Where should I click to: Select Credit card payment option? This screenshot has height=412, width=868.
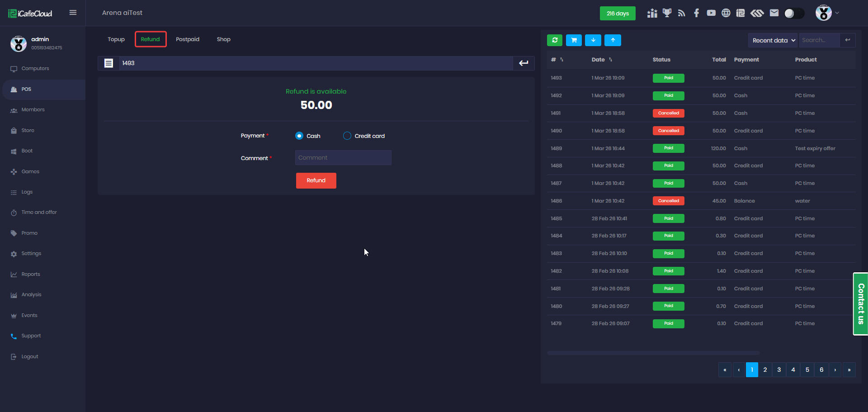[347, 136]
